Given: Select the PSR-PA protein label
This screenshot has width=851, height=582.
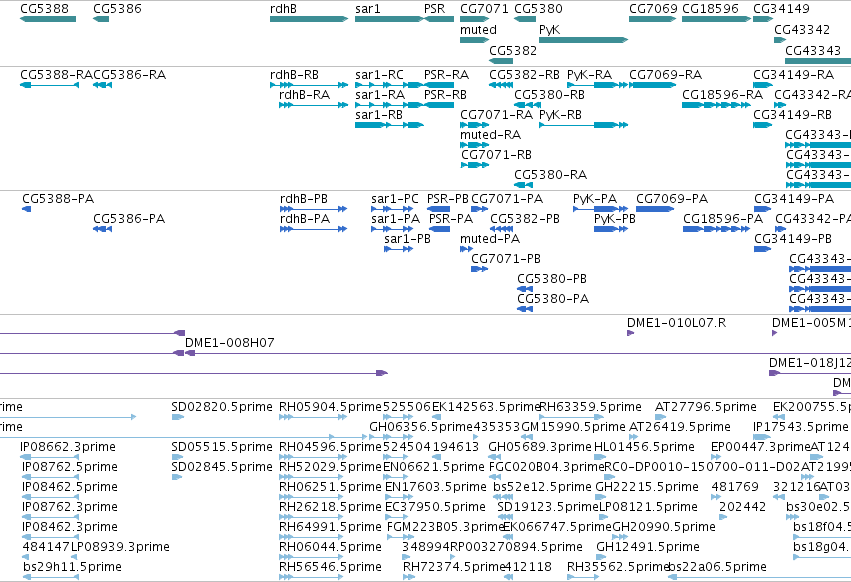Looking at the screenshot, I should click(451, 219).
